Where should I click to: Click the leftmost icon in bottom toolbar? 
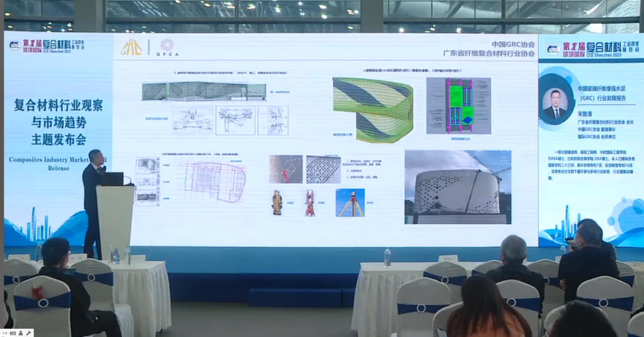coord(4,332)
